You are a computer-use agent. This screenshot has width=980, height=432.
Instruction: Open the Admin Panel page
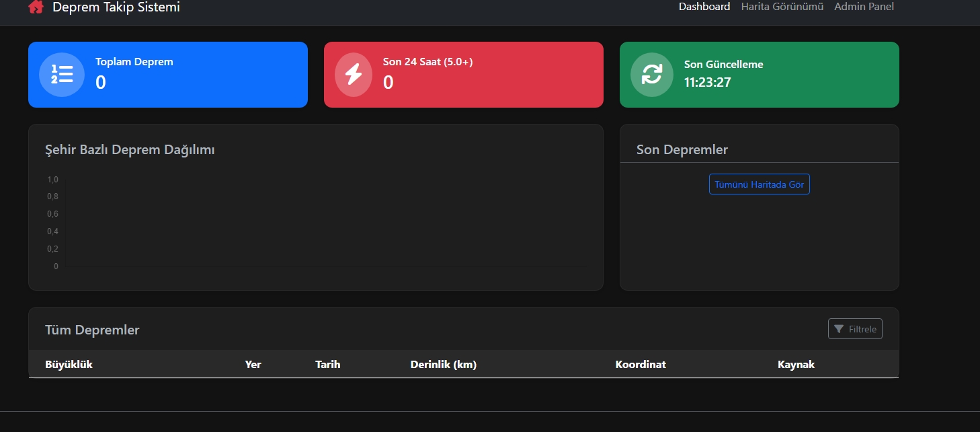click(x=864, y=7)
